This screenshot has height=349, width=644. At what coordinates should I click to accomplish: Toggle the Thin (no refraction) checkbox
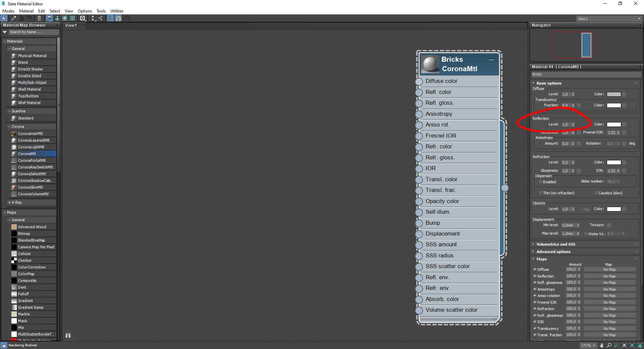click(x=540, y=193)
